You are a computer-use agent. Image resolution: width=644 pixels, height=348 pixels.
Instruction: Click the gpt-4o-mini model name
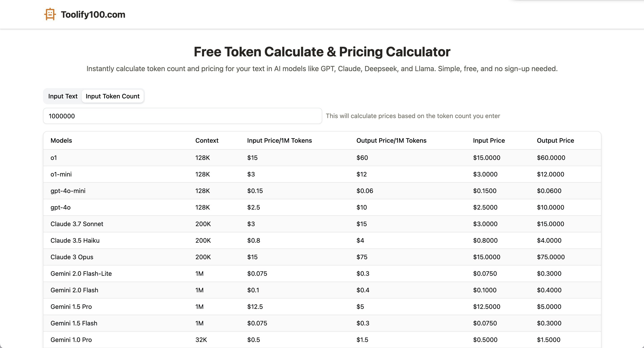click(68, 191)
